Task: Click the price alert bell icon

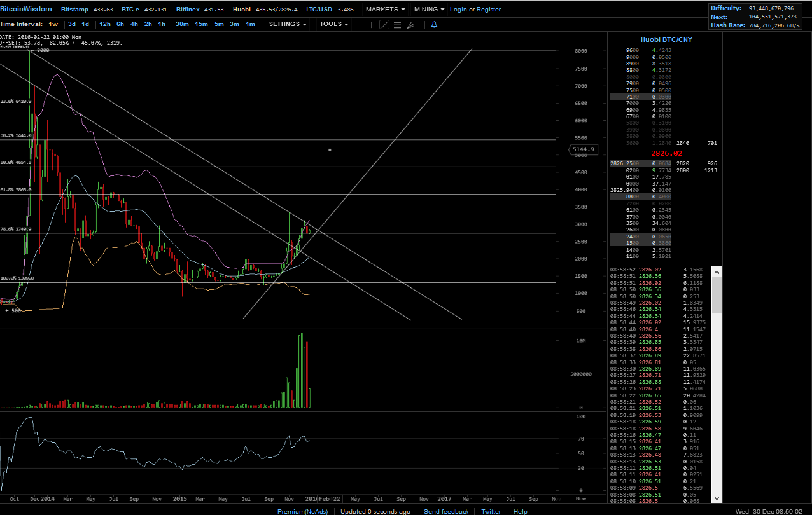Action: click(x=434, y=24)
